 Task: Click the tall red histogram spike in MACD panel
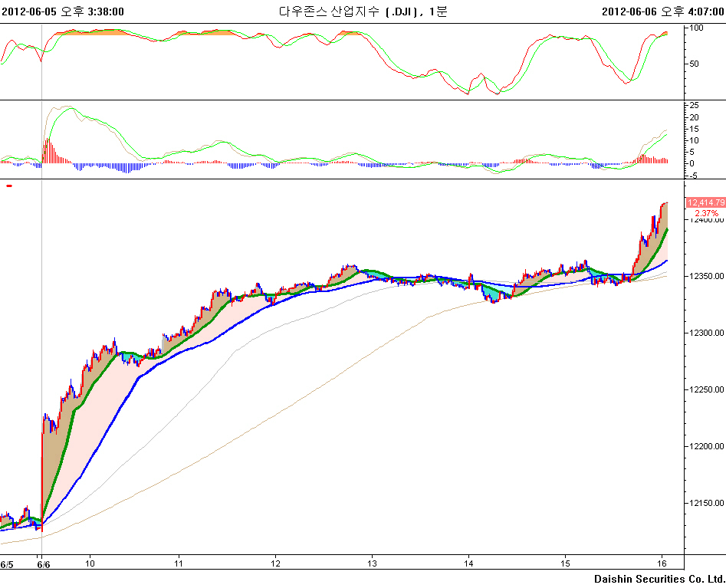(x=47, y=150)
